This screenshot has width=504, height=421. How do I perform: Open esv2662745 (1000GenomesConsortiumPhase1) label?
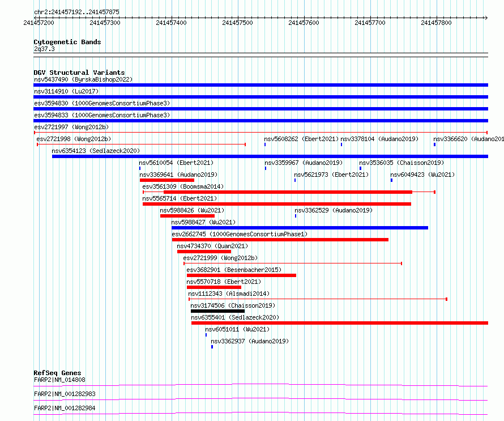[x=240, y=234]
